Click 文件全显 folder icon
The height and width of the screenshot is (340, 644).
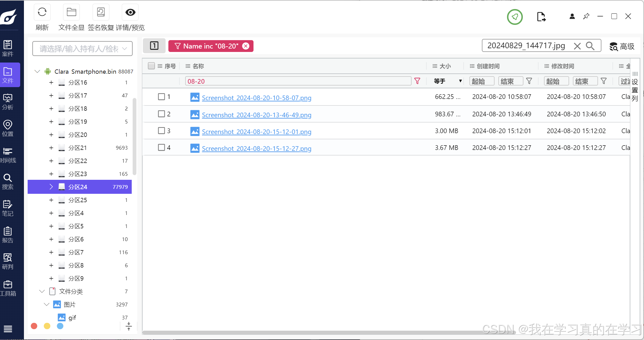tap(71, 12)
